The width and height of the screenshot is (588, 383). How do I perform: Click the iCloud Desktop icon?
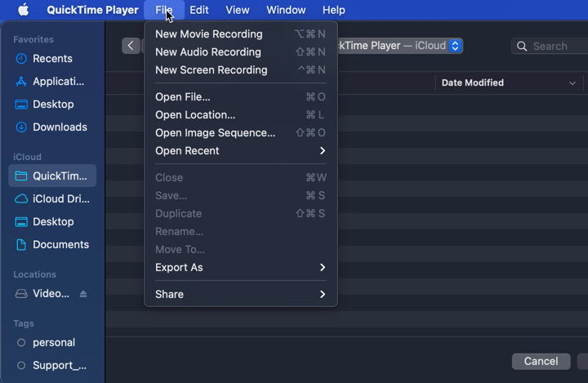coord(21,221)
